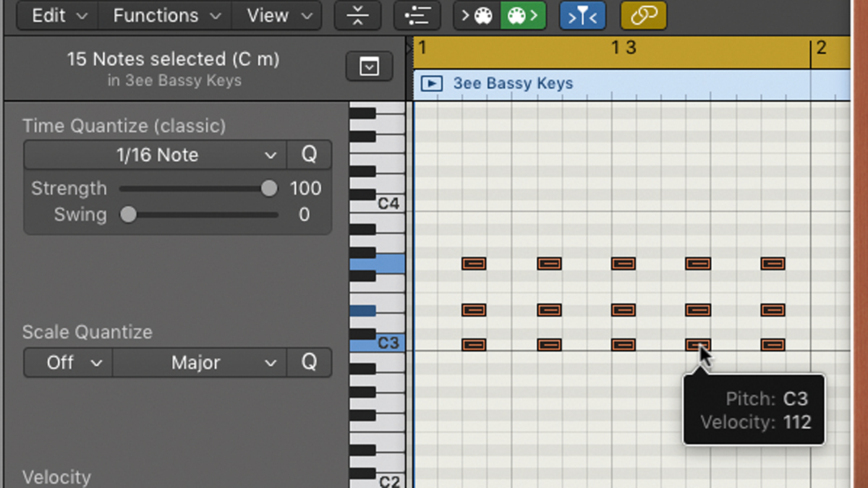868x488 pixels.
Task: Click Strength value 100
Action: click(x=305, y=189)
